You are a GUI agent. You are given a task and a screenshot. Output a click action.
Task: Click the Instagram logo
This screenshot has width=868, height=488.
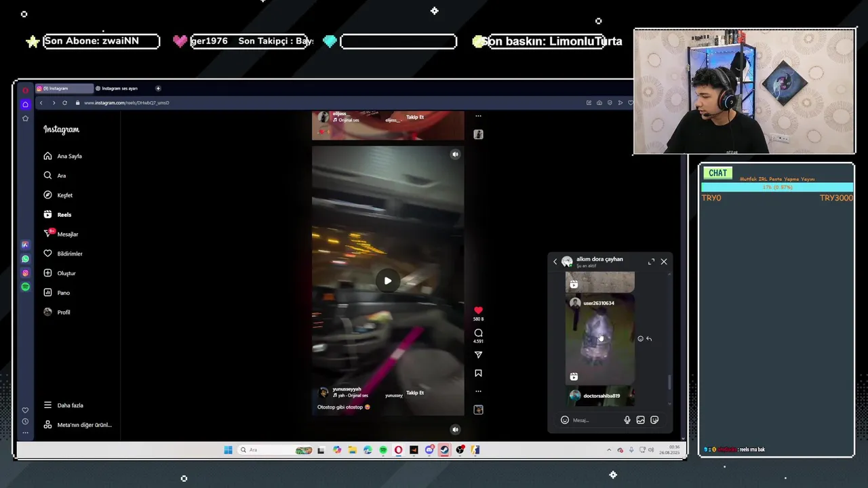click(61, 129)
